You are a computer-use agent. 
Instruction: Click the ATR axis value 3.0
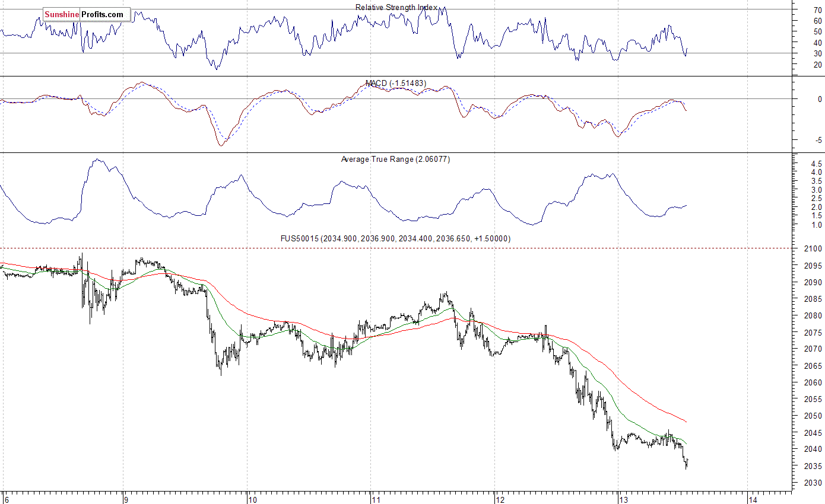[816, 190]
